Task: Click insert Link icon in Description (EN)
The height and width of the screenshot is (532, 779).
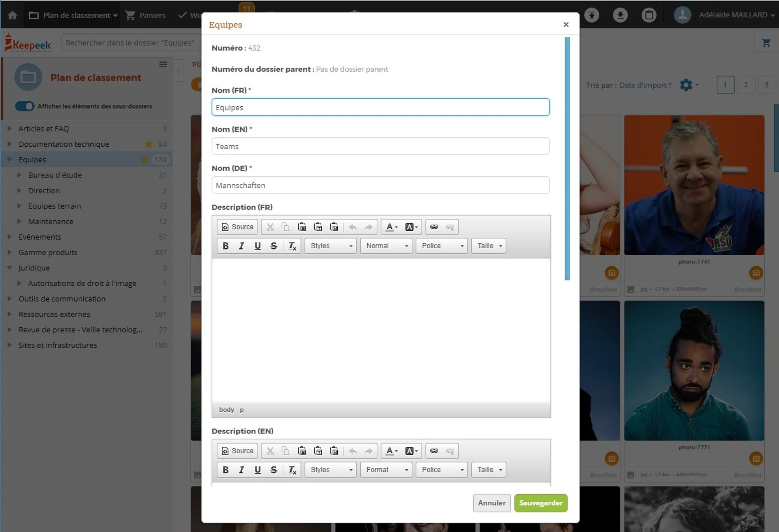Action: pos(434,451)
